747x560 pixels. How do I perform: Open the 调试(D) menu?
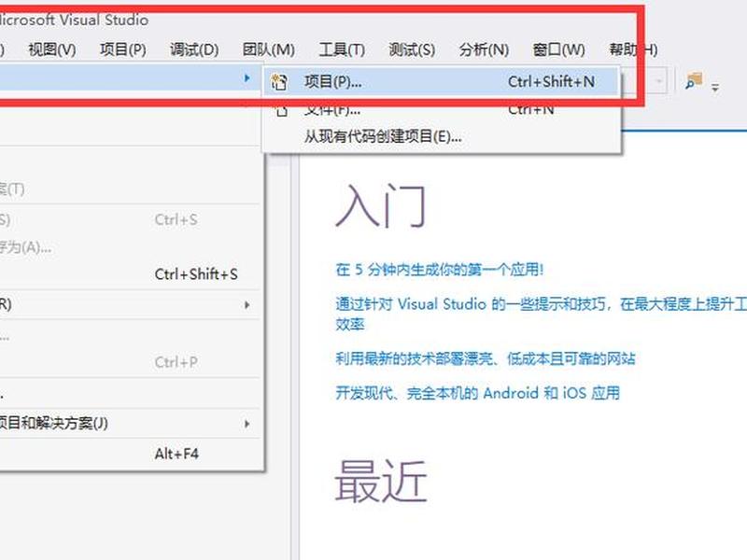tap(194, 49)
